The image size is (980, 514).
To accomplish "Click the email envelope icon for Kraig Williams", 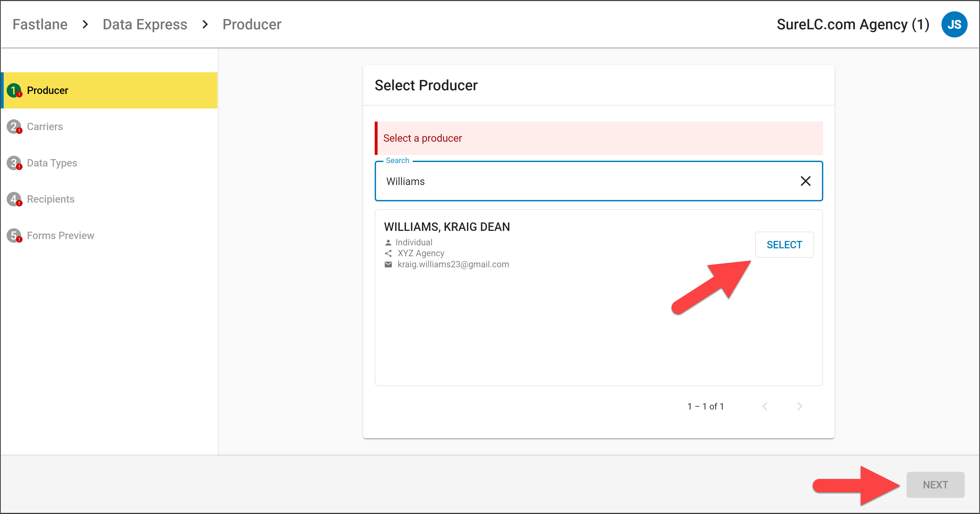I will (388, 264).
